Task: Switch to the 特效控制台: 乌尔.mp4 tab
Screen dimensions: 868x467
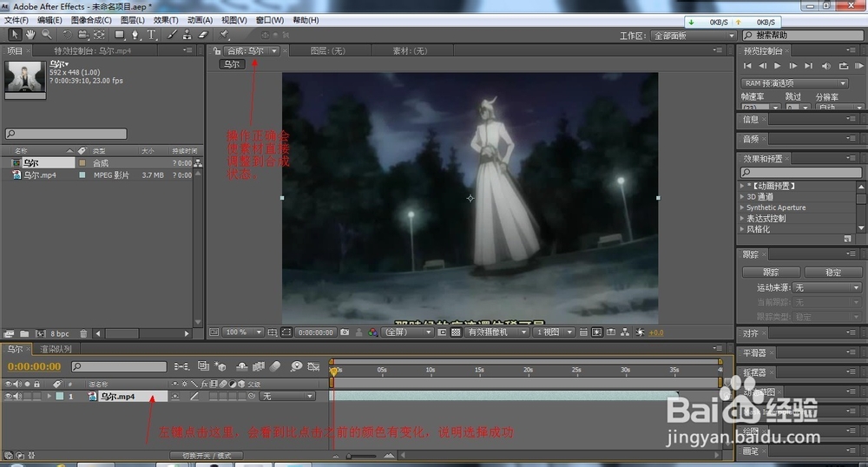Action: pyautogui.click(x=93, y=50)
